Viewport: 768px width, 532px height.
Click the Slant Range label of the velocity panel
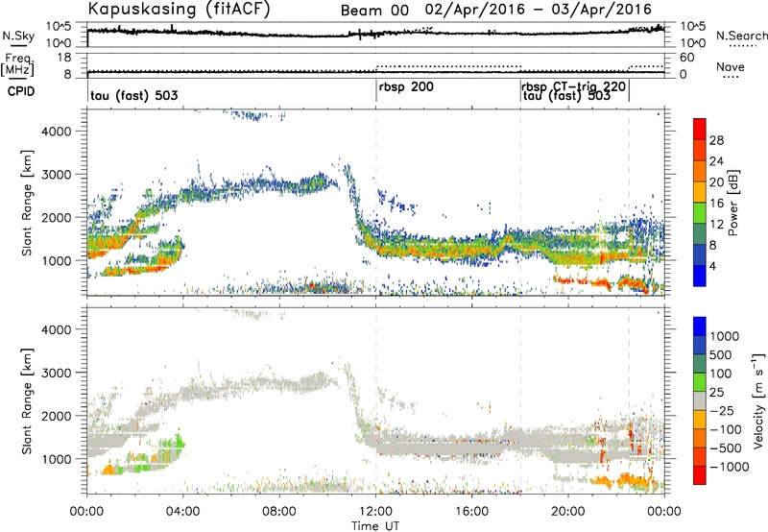pos(27,401)
